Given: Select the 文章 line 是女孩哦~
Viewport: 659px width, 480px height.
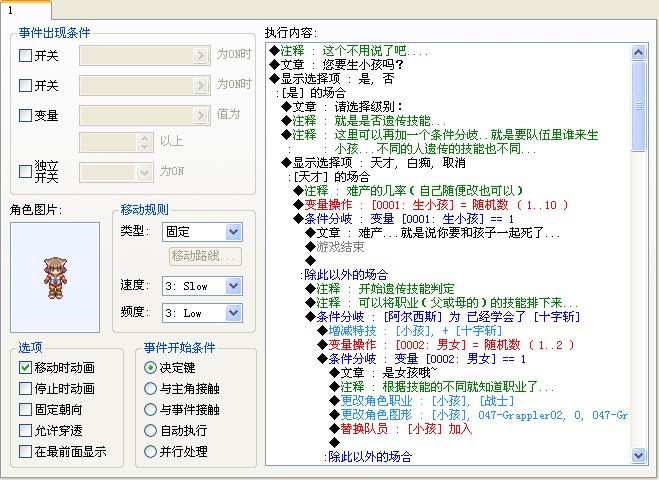Looking at the screenshot, I should (x=383, y=373).
